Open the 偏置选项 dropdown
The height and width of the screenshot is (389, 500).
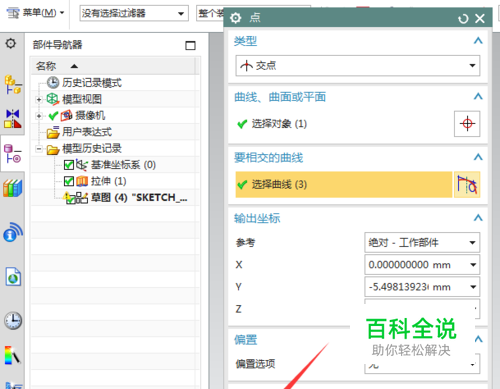pyautogui.click(x=422, y=364)
